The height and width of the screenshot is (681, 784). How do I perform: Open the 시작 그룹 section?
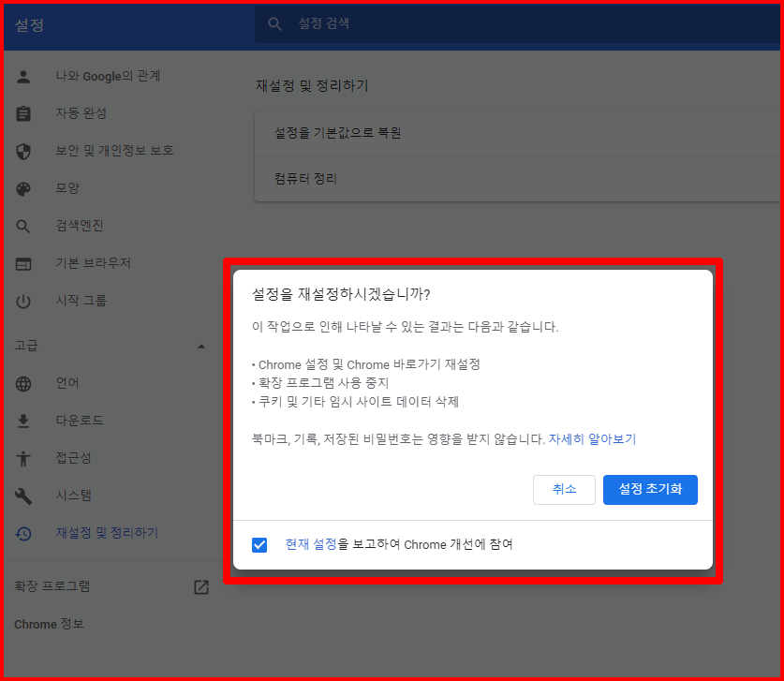coord(81,301)
